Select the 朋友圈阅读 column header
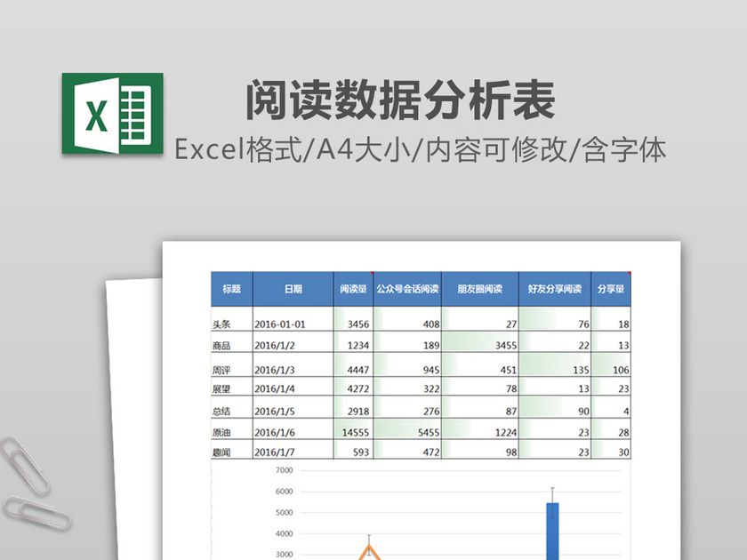747x560 pixels. [x=479, y=289]
